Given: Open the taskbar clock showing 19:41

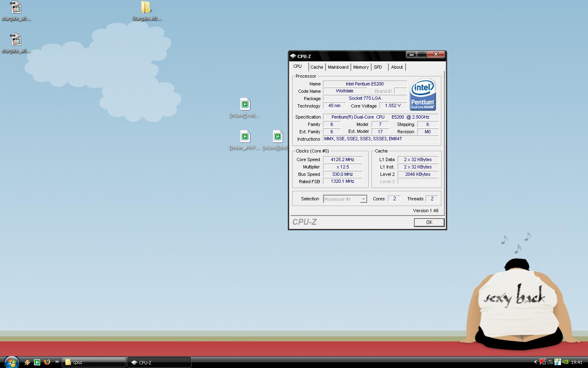Looking at the screenshot, I should coord(577,362).
